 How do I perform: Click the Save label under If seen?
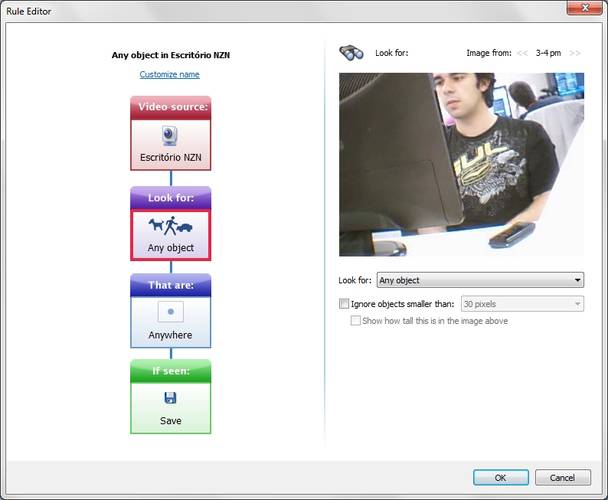click(x=171, y=421)
